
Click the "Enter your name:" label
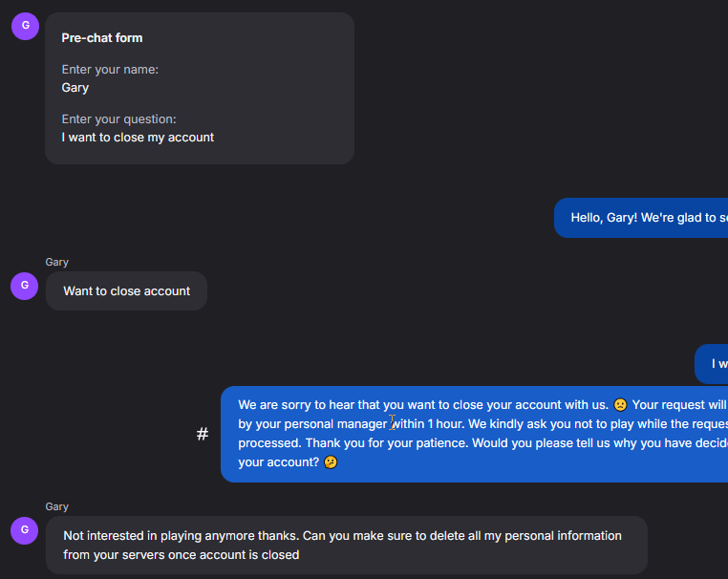coord(110,70)
